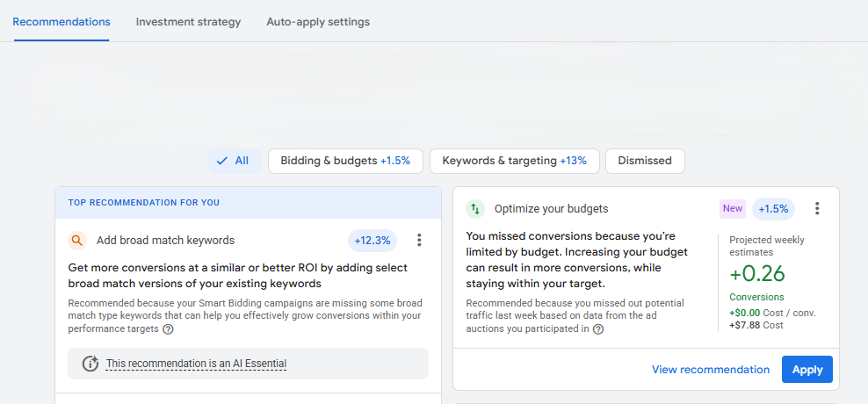Click the '+$0.00 Cost / conv.' estimate
868x404 pixels.
tap(773, 314)
